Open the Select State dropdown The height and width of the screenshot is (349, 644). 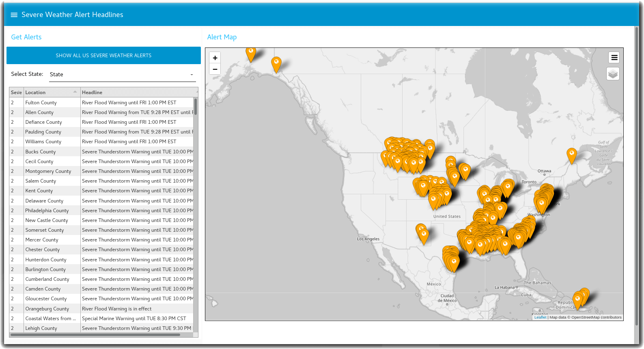click(x=122, y=74)
